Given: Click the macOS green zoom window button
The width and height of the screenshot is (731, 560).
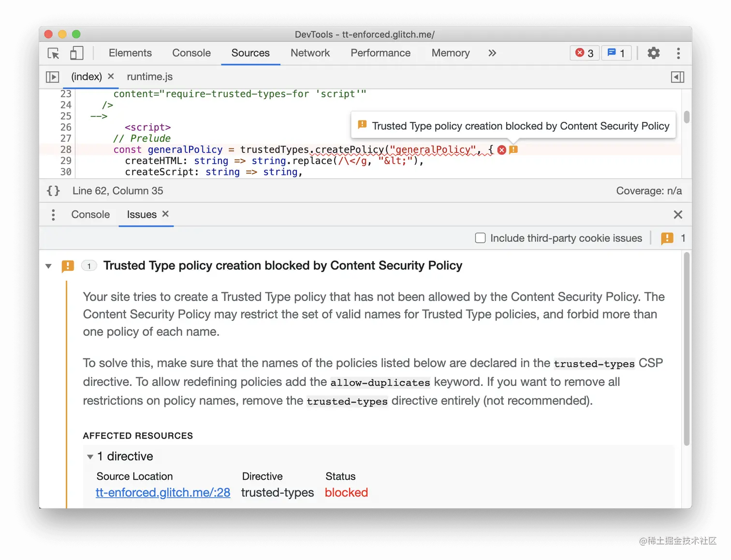Looking at the screenshot, I should pos(76,34).
